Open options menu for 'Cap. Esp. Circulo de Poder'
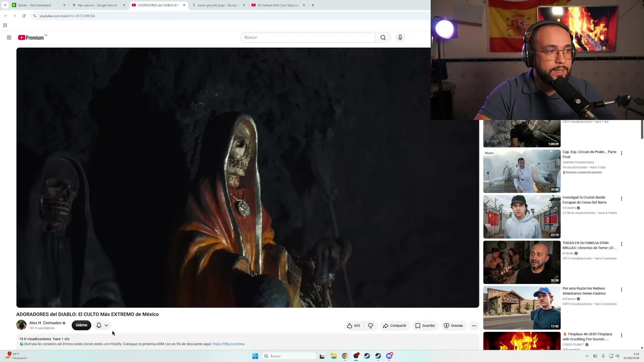Image resolution: width=644 pixels, height=362 pixels. click(621, 153)
